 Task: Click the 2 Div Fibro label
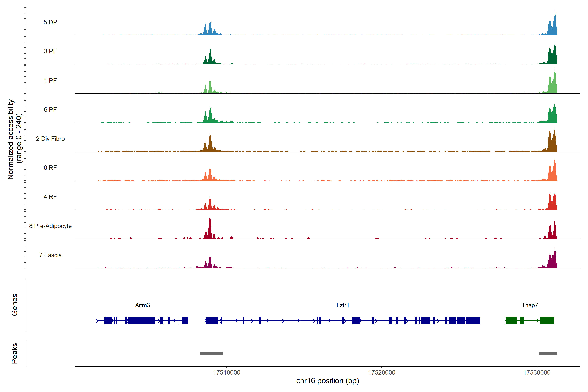coord(50,139)
